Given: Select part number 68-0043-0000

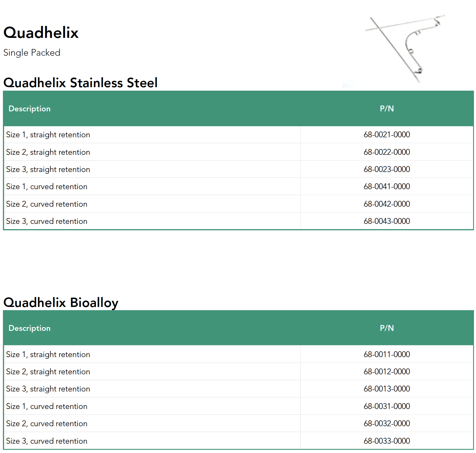Looking at the screenshot, I should 387,221.
